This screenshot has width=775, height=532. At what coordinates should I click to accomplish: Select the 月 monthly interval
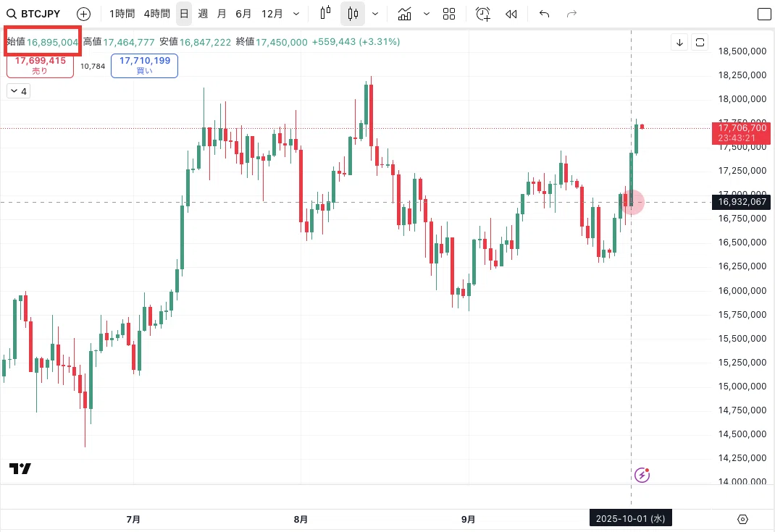[x=222, y=14]
